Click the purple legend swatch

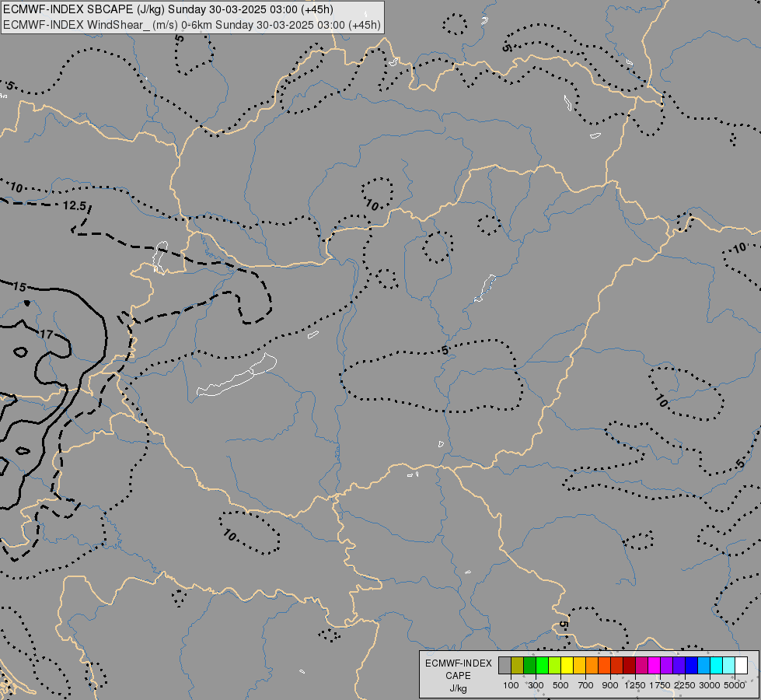point(666,666)
